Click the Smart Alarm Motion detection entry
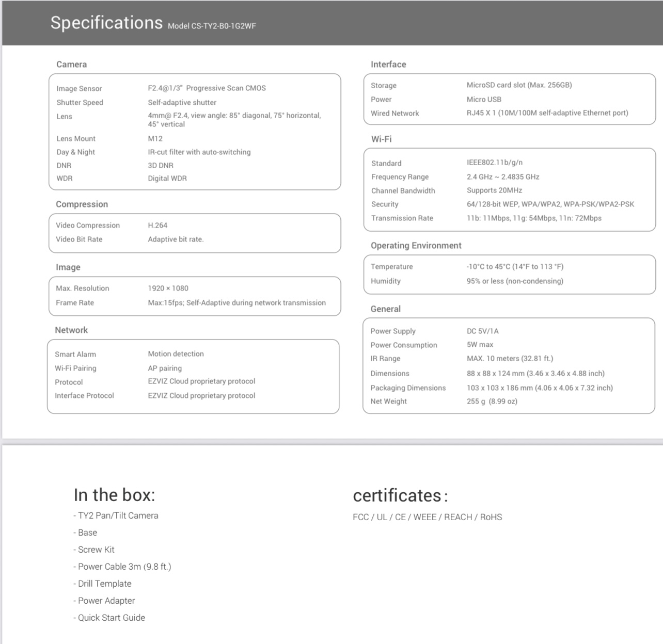Image resolution: width=663 pixels, height=644 pixels. pyautogui.click(x=176, y=354)
